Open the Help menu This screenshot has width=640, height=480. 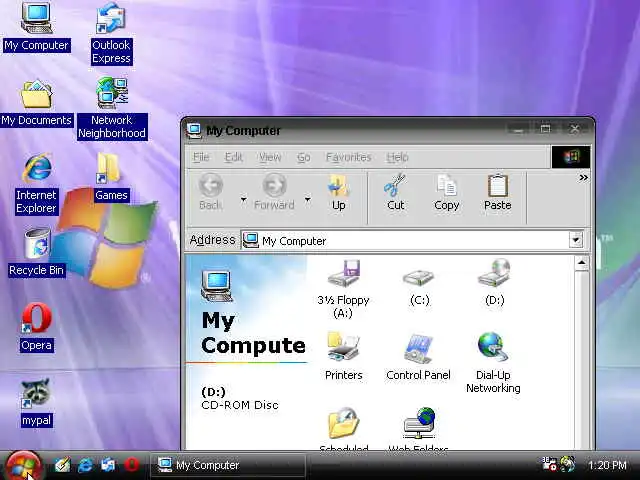coord(397,157)
